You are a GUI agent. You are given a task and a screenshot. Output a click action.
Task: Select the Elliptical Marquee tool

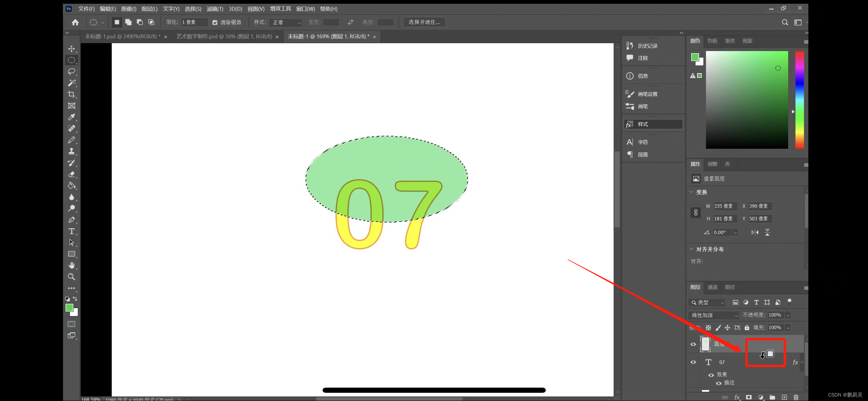click(71, 60)
